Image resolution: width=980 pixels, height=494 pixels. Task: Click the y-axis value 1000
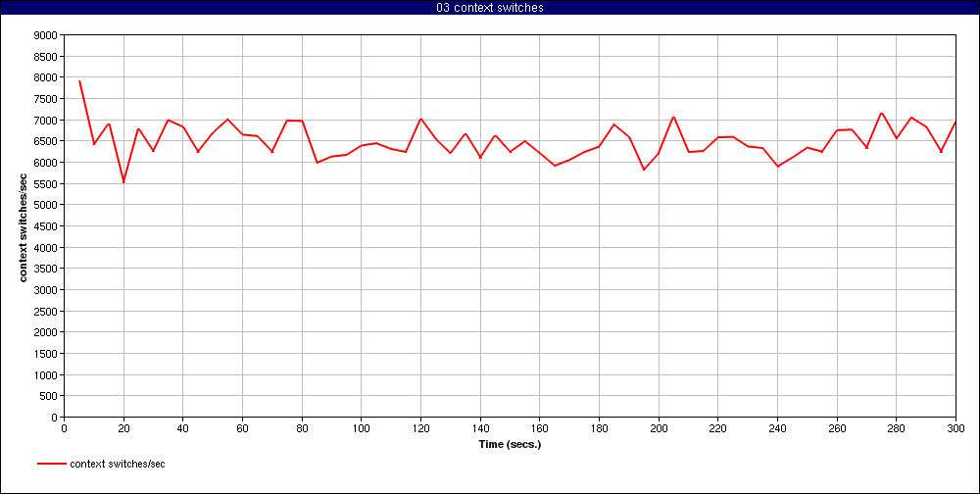[47, 374]
